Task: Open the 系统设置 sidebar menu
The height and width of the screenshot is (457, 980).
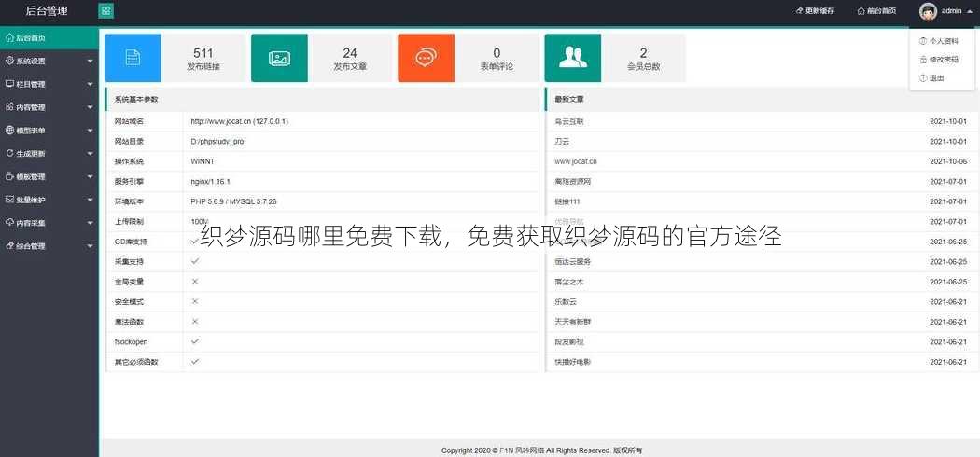Action: (x=49, y=61)
